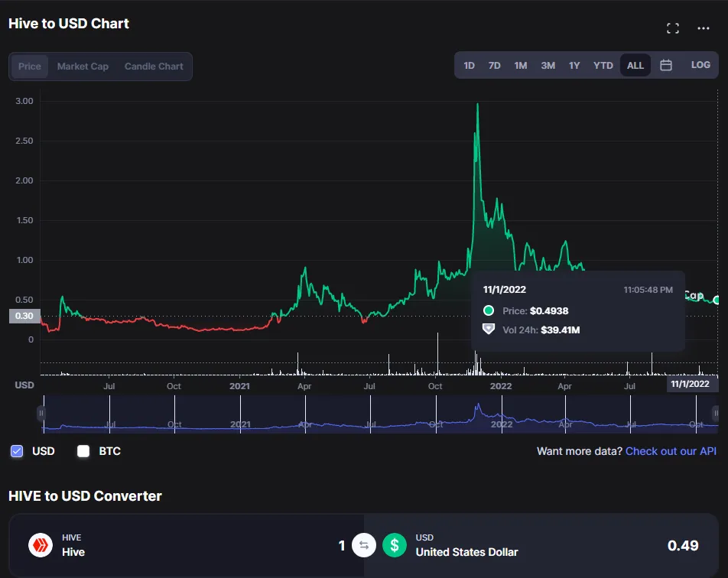Screen dimensions: 728x578
Task: Click the 2.00 y-axis label
Action: [24, 180]
